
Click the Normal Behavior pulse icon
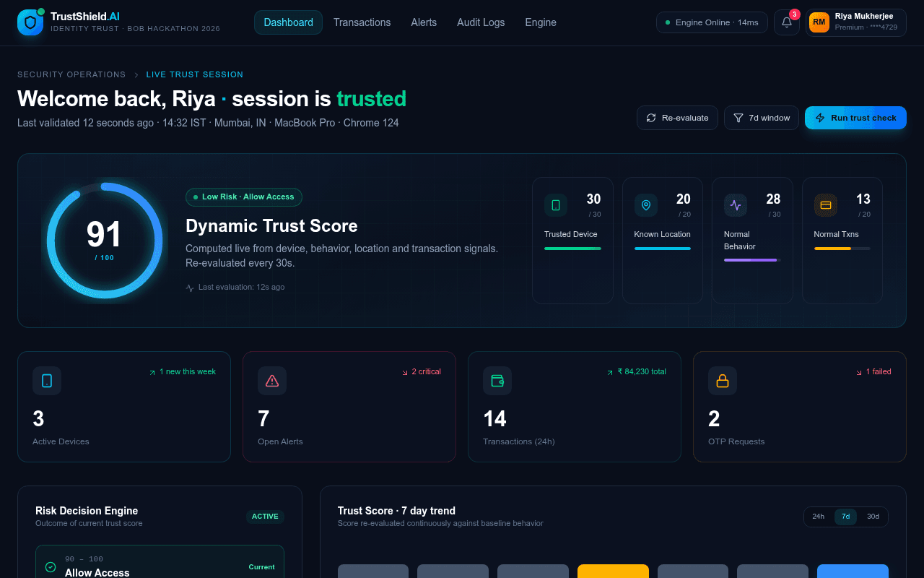(x=736, y=205)
